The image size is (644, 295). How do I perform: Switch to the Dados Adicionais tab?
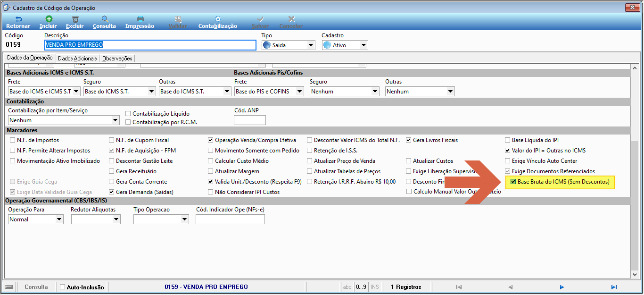pyautogui.click(x=77, y=59)
